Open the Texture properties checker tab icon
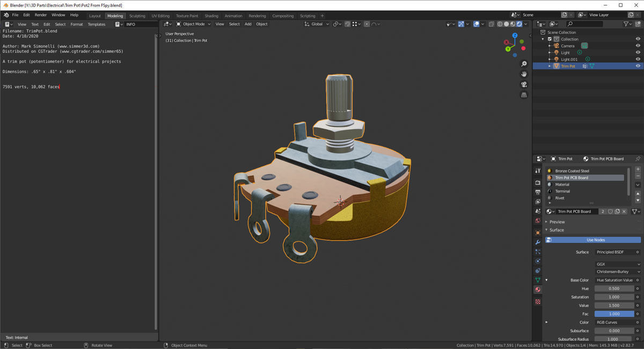 (538, 302)
